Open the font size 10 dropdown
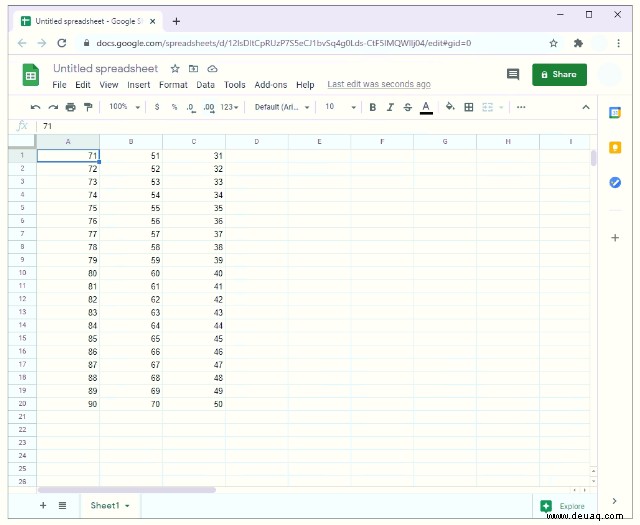The width and height of the screenshot is (640, 525). (x=340, y=107)
